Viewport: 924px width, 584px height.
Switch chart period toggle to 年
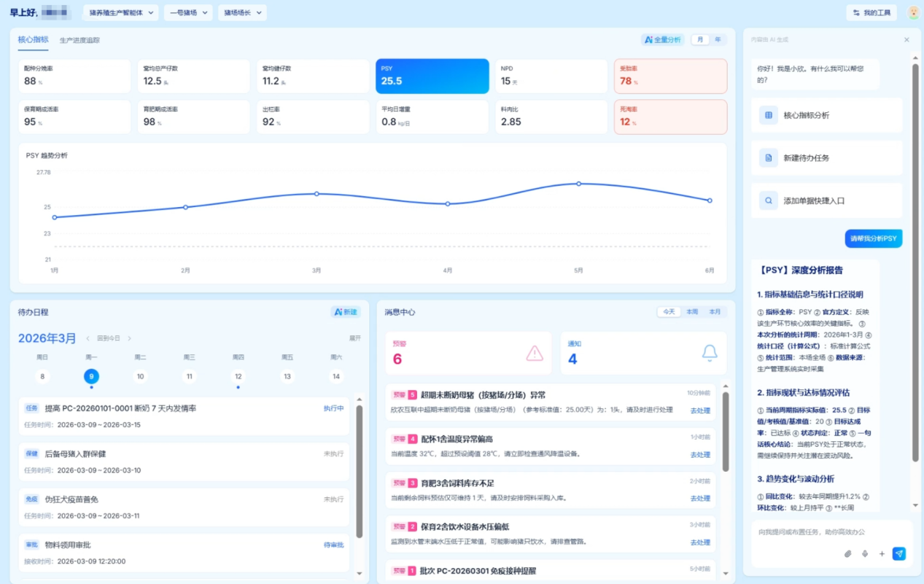click(718, 40)
